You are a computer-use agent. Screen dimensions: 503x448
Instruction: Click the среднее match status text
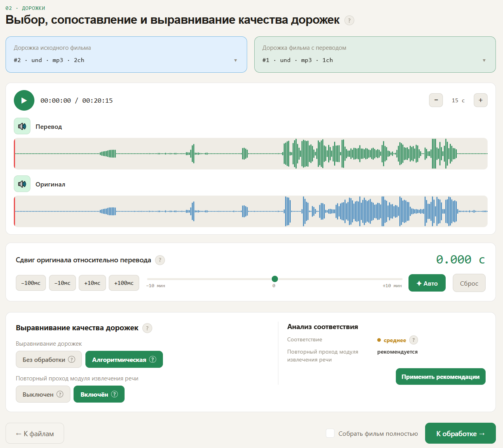click(x=395, y=340)
